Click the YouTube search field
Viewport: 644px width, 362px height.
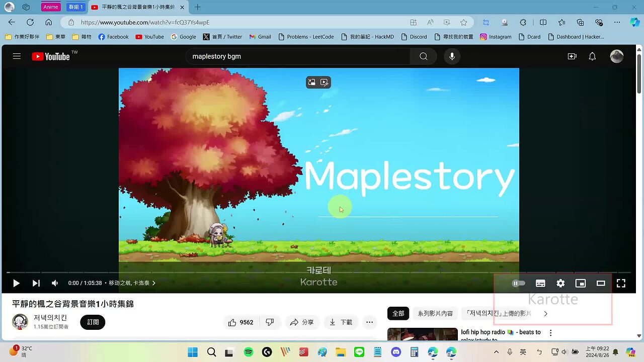pyautogui.click(x=298, y=56)
